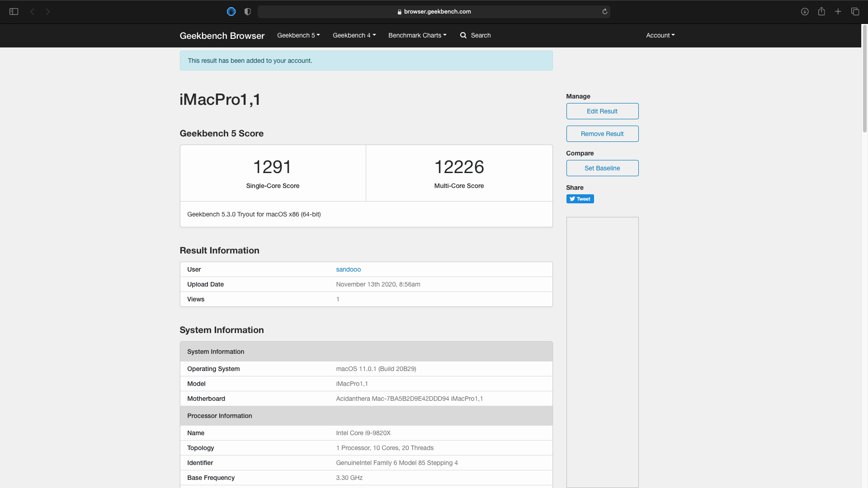868x488 pixels.
Task: Click the back navigation arrow
Action: [x=32, y=12]
